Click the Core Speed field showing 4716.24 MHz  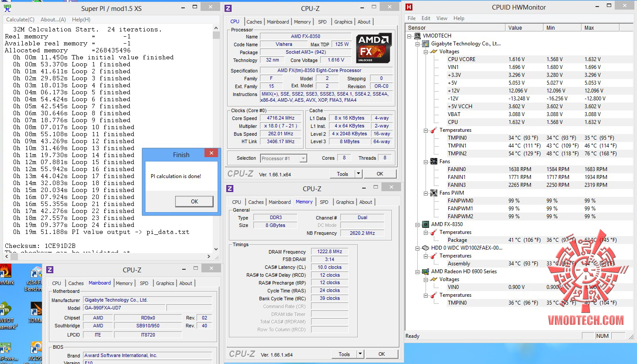281,118
